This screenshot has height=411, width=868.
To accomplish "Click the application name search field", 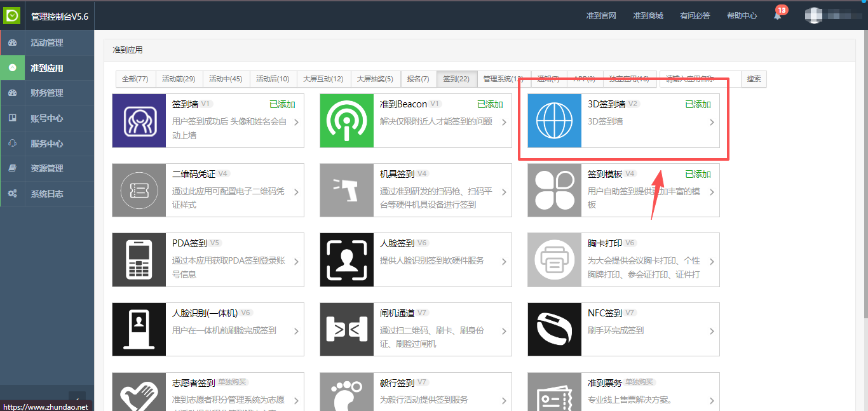I will [700, 79].
